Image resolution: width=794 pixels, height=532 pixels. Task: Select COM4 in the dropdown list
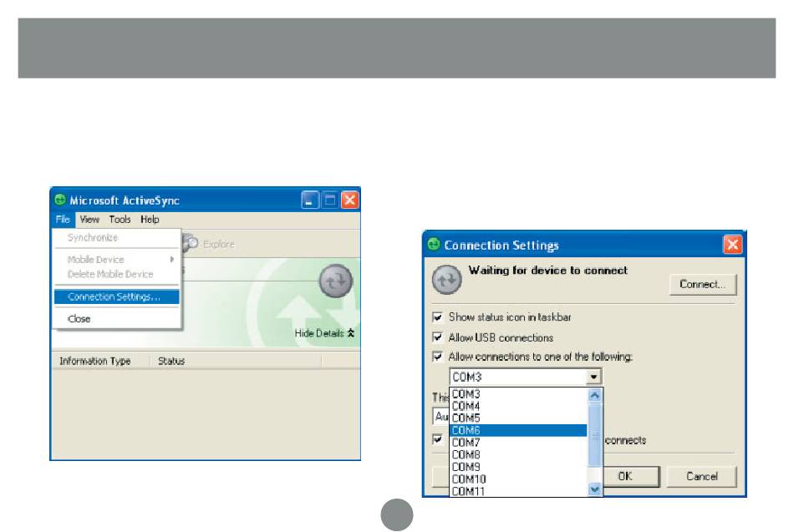tap(518, 406)
